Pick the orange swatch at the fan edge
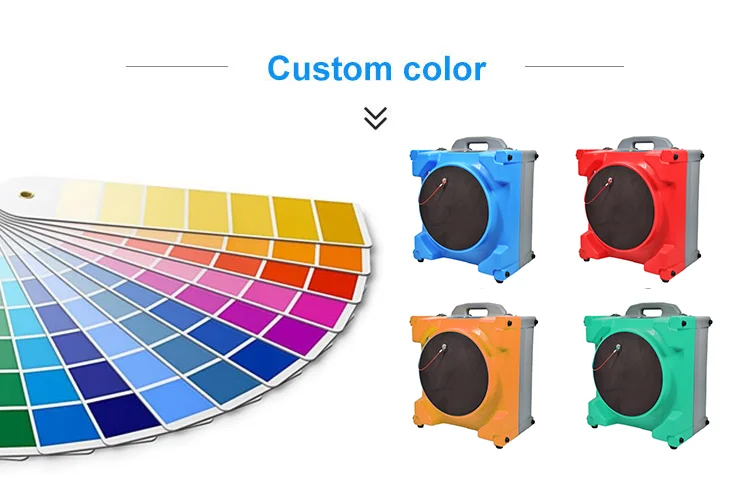The width and height of the screenshot is (750, 478). click(x=340, y=258)
